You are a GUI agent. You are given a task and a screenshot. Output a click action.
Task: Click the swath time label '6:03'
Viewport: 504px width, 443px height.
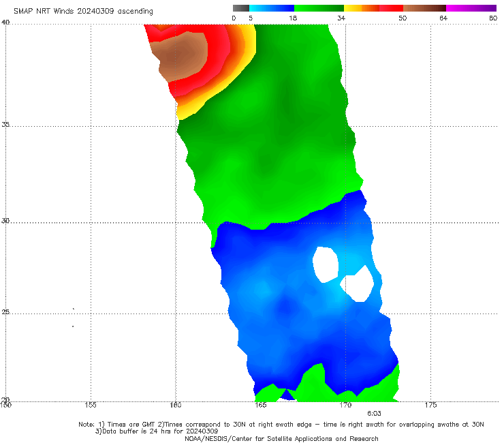point(374,414)
